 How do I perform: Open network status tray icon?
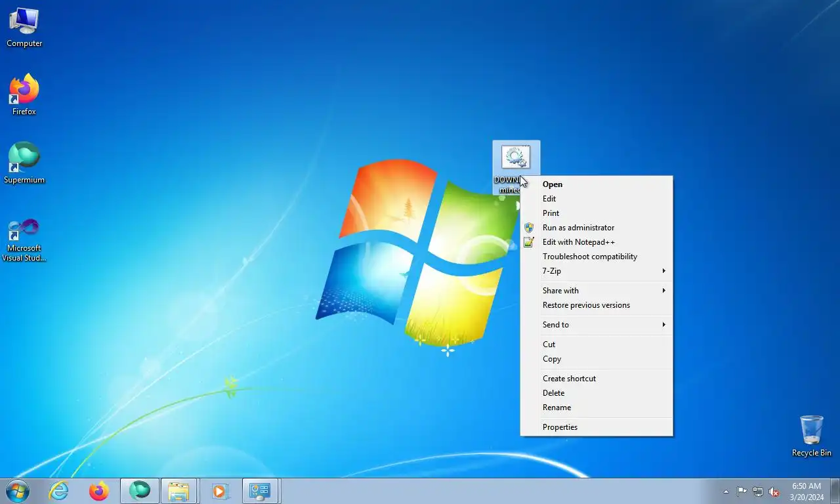(758, 492)
